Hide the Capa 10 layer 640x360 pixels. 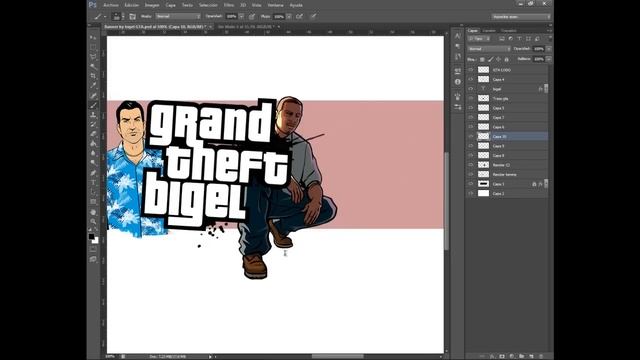point(471,136)
